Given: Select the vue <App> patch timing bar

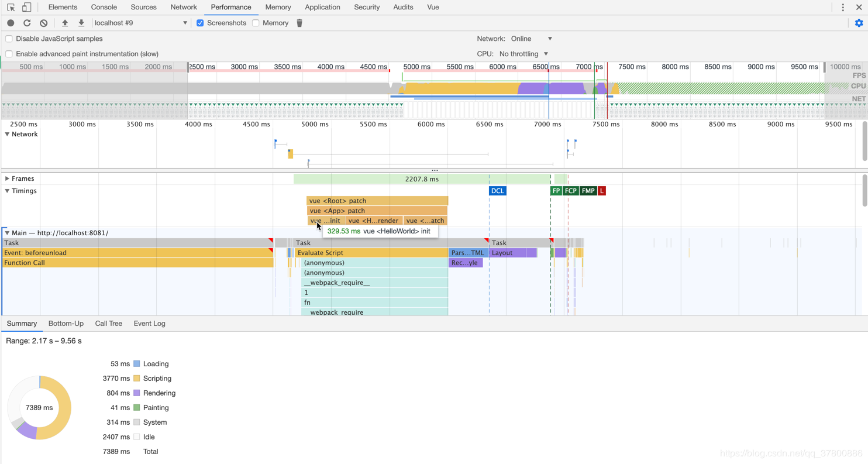Looking at the screenshot, I should pyautogui.click(x=377, y=211).
